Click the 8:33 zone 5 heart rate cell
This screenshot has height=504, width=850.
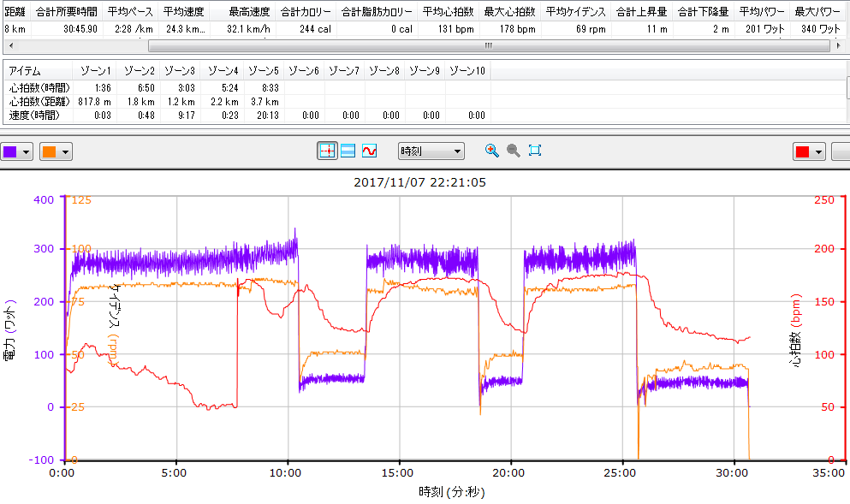(x=270, y=88)
